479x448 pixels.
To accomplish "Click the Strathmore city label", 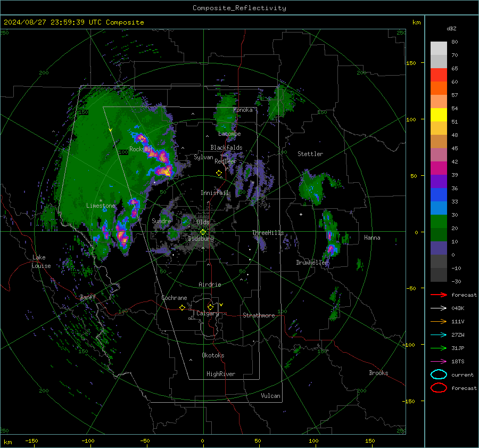I will tap(259, 315).
